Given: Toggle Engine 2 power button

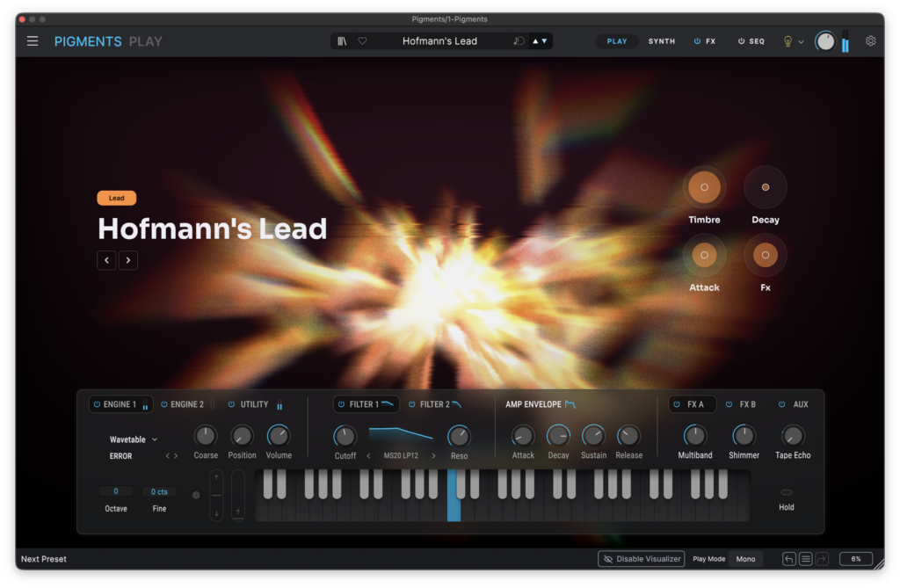Looking at the screenshot, I should [x=164, y=404].
